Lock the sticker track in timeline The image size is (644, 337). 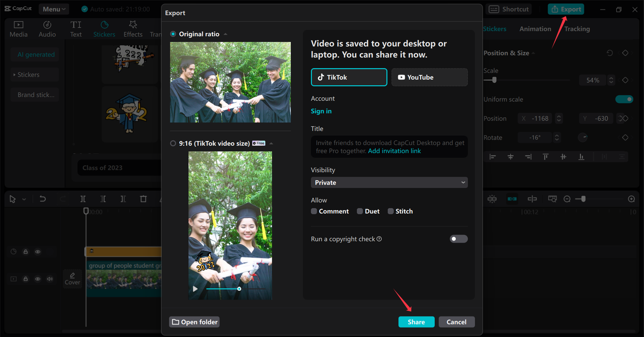pos(26,251)
